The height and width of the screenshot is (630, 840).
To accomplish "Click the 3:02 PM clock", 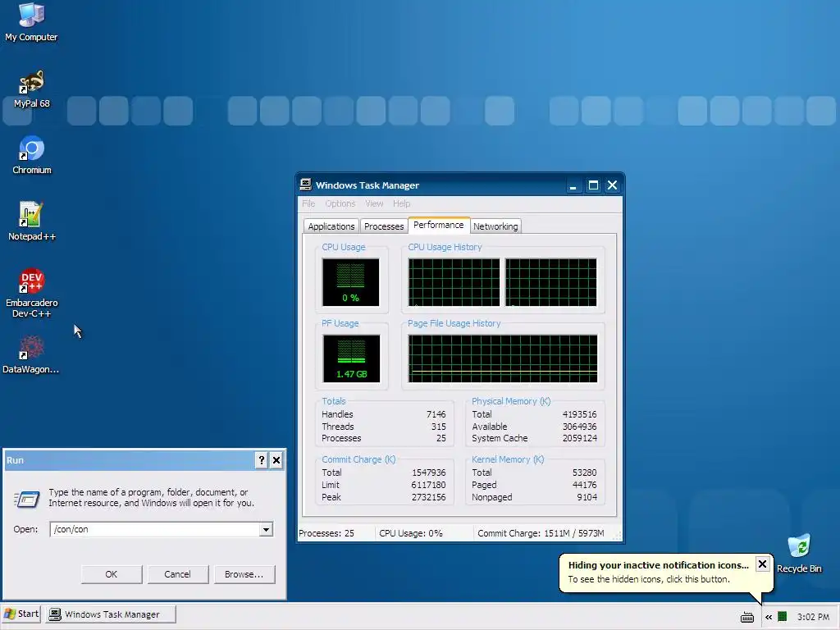I will tap(813, 617).
